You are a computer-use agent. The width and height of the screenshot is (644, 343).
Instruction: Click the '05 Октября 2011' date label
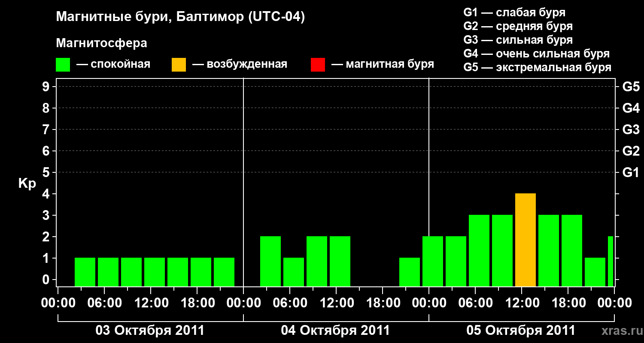click(x=521, y=331)
